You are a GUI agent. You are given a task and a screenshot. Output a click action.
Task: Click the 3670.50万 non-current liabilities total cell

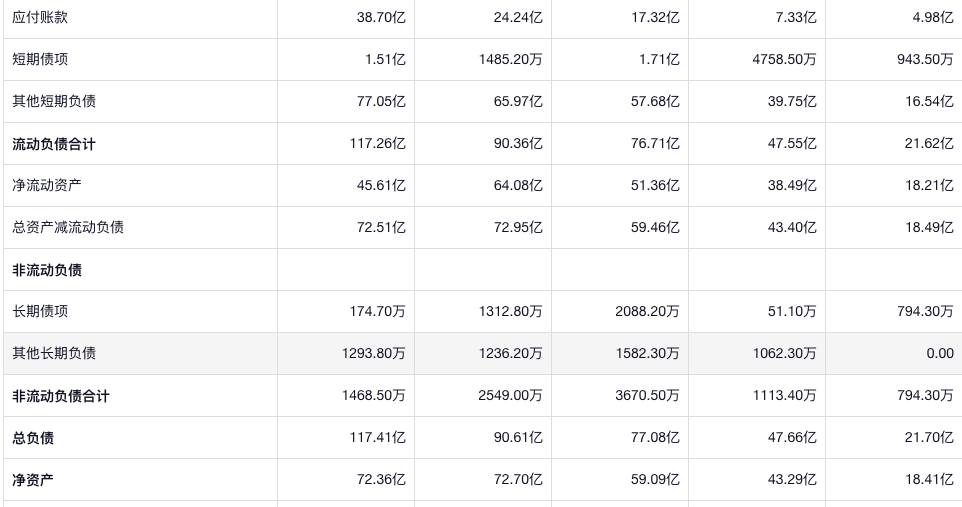tap(647, 396)
